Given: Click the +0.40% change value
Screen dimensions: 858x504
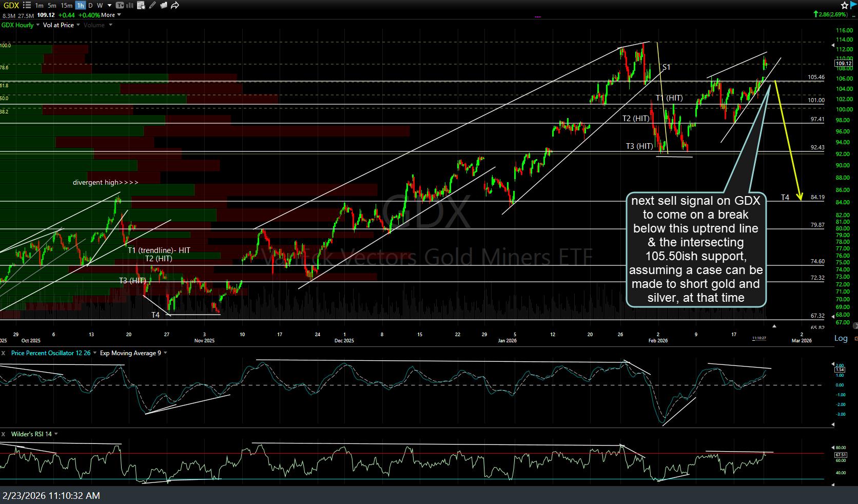Looking at the screenshot, I should point(89,15).
